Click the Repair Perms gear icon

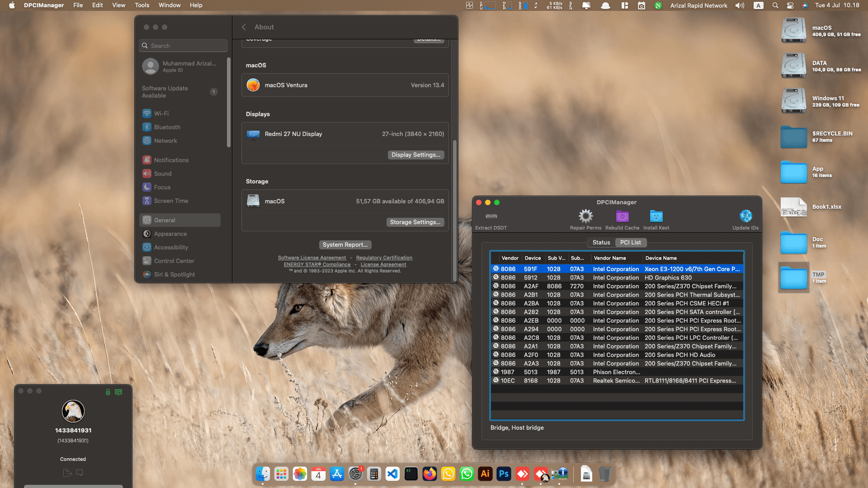[585, 216]
